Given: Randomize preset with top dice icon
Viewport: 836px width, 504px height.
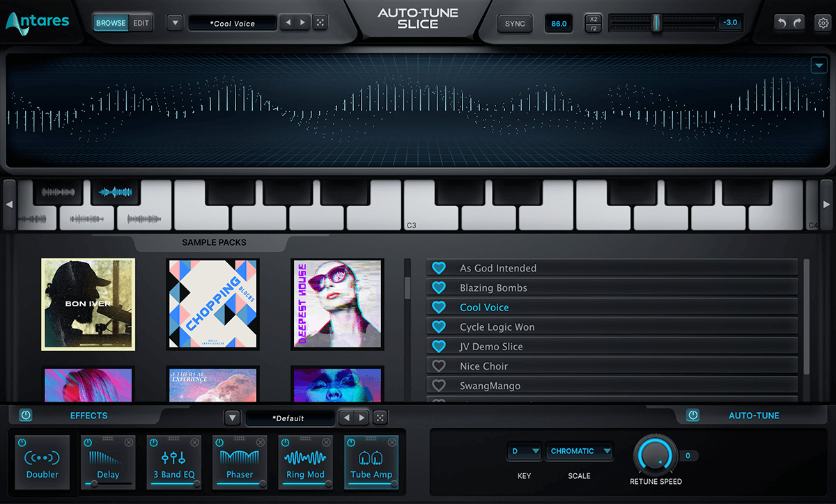Looking at the screenshot, I should point(320,23).
